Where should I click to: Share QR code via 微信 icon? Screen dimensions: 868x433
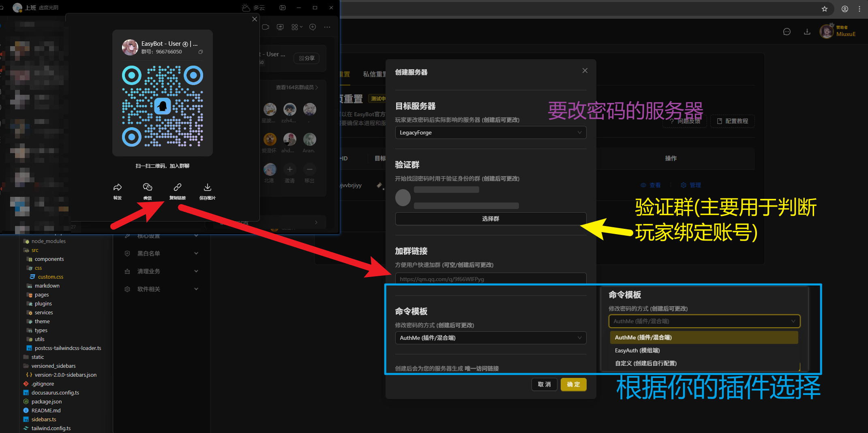tap(148, 188)
